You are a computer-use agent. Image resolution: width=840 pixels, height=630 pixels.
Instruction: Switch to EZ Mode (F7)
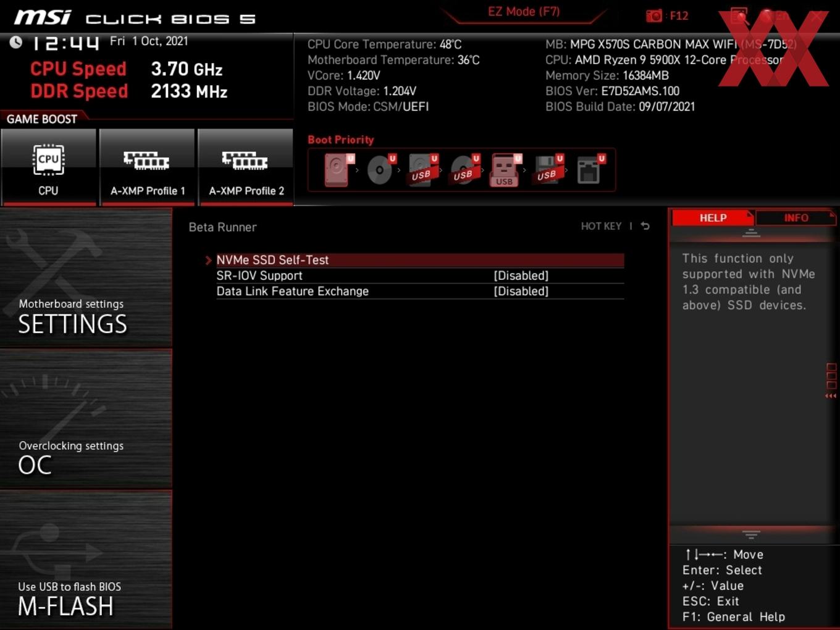click(x=524, y=11)
